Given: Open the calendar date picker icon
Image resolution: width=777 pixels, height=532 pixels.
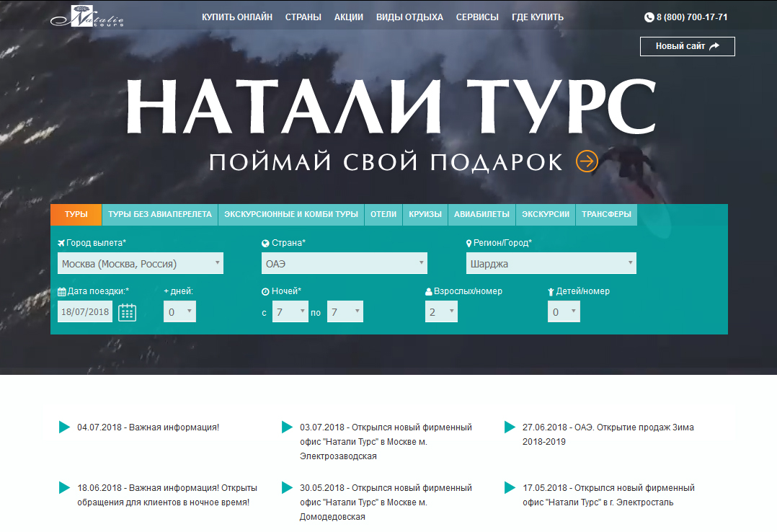Looking at the screenshot, I should [x=127, y=312].
